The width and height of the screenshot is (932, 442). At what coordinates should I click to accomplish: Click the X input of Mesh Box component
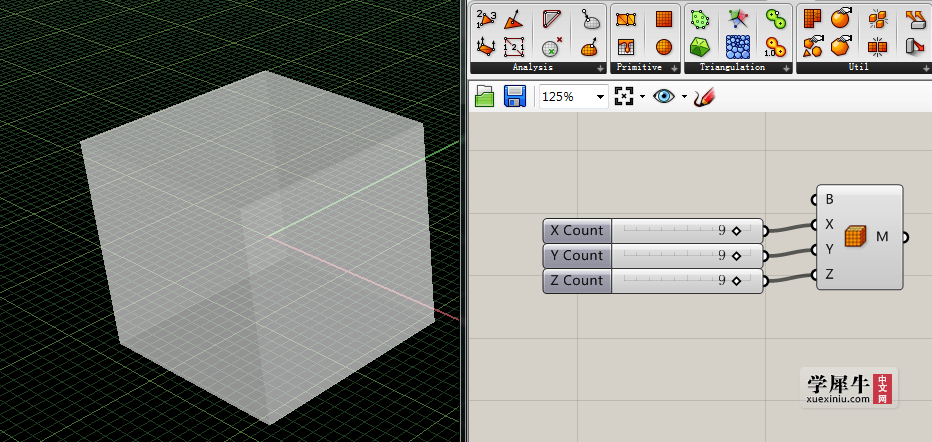[x=829, y=225]
